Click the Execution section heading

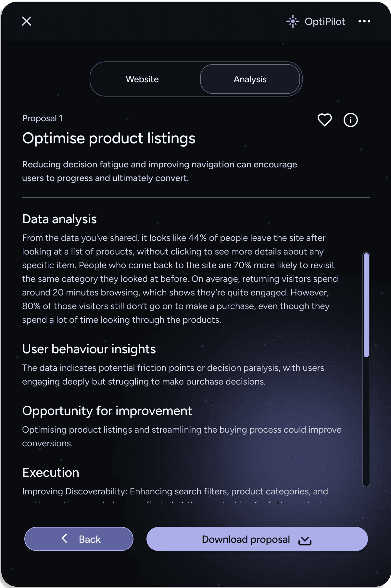point(51,473)
